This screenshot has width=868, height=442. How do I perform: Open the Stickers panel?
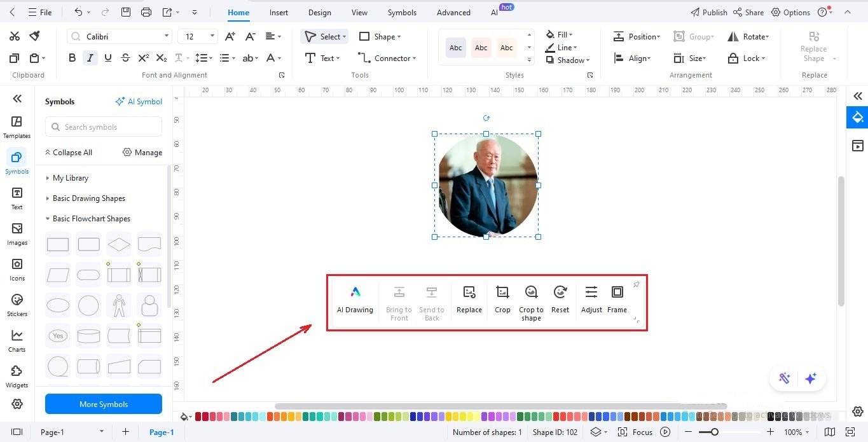tap(17, 305)
